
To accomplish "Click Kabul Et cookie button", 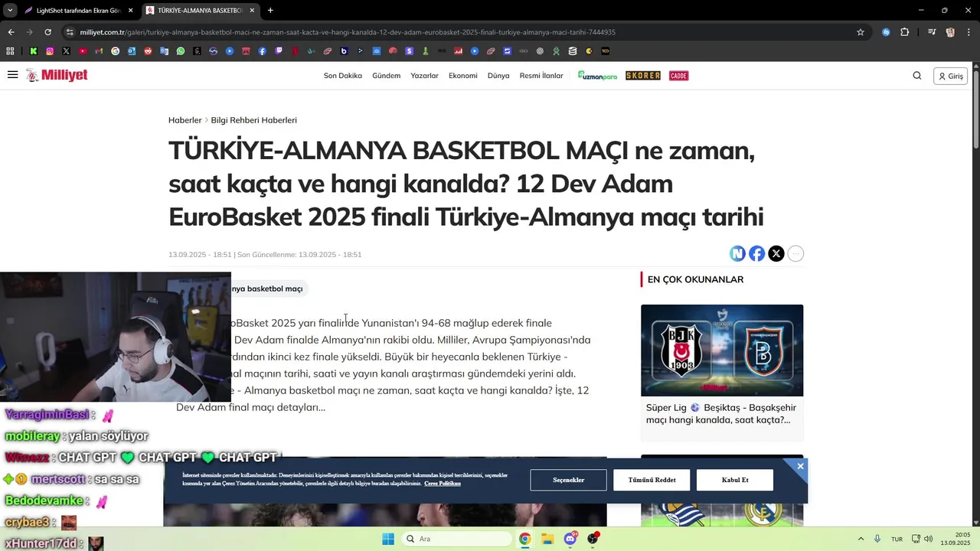I will click(735, 480).
